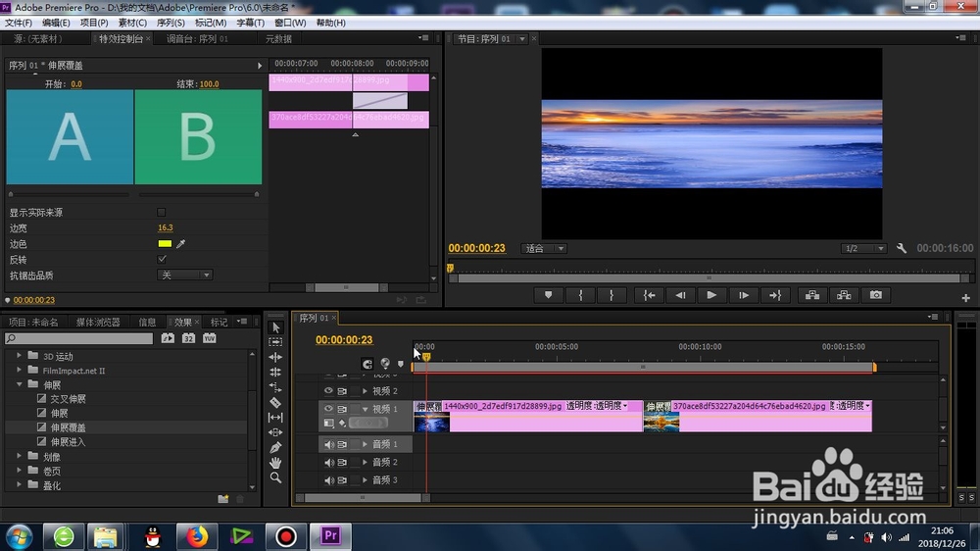980x551 pixels.
Task: Select the Selection arrow tool
Action: (275, 327)
